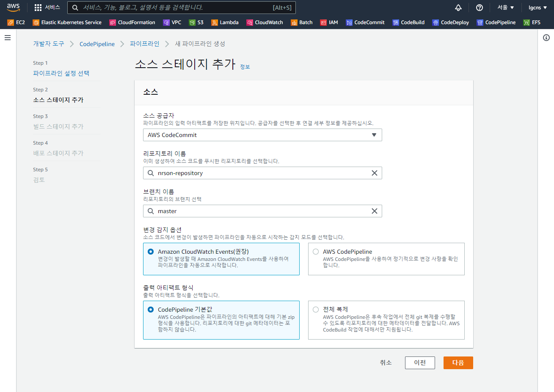Click the 파이프라인 breadcrumb link
This screenshot has height=392, width=554.
[145, 44]
